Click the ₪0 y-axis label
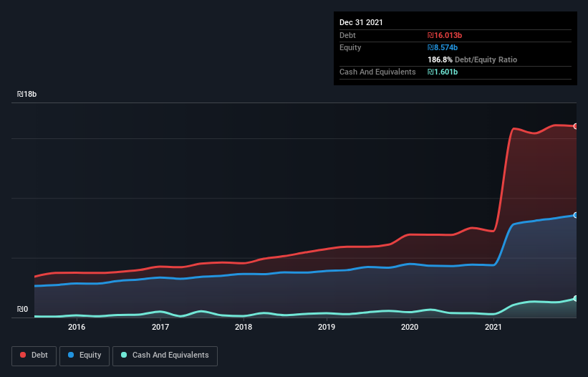Screen dimensions: 588x377 [22, 309]
